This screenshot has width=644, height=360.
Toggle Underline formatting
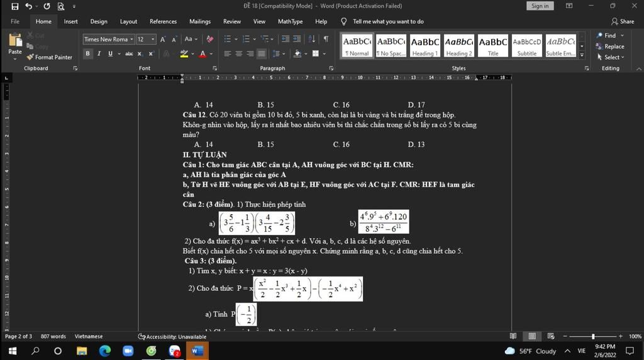click(110, 54)
